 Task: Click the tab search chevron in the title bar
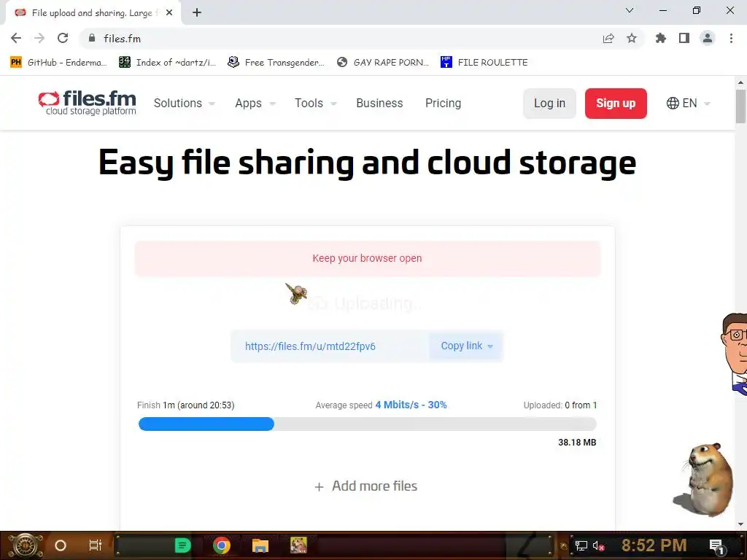(x=630, y=10)
